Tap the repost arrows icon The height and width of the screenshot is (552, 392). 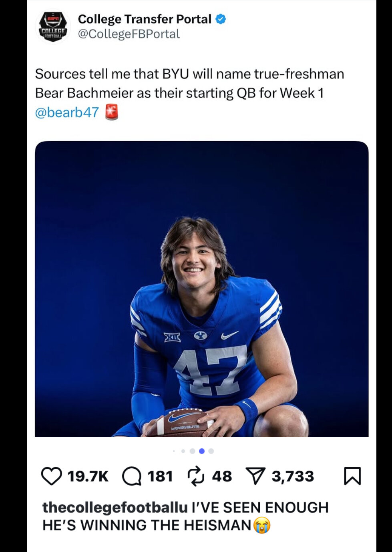point(196,476)
